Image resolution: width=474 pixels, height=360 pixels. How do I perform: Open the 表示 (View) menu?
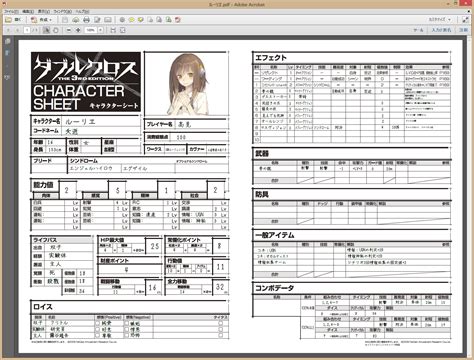44,11
